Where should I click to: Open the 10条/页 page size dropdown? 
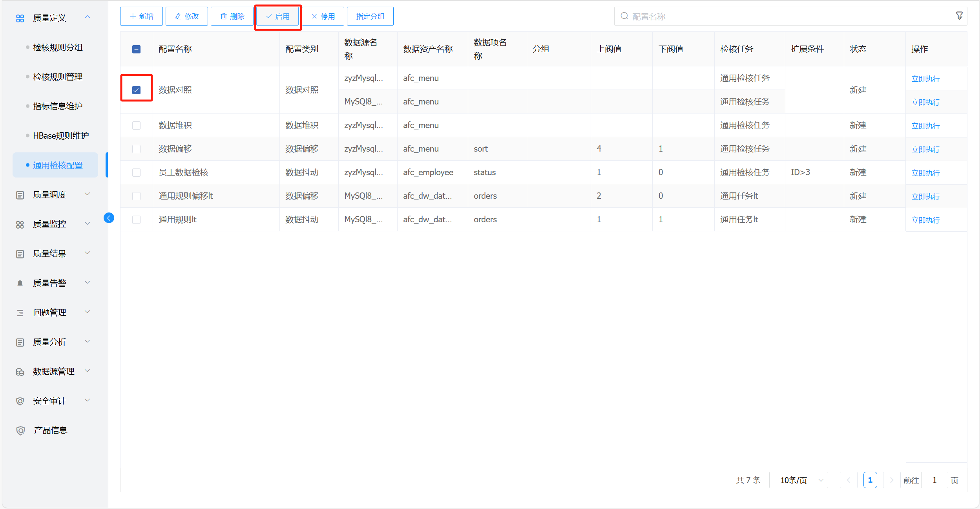click(798, 480)
